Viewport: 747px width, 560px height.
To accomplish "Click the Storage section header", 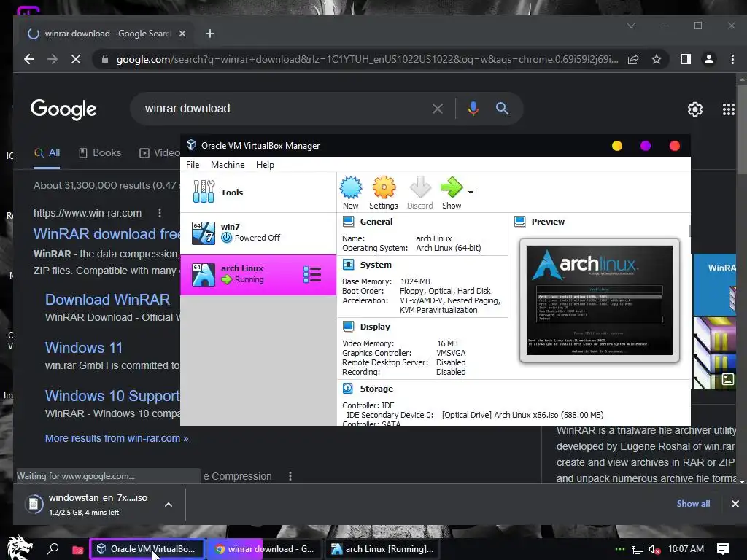I will tap(376, 389).
